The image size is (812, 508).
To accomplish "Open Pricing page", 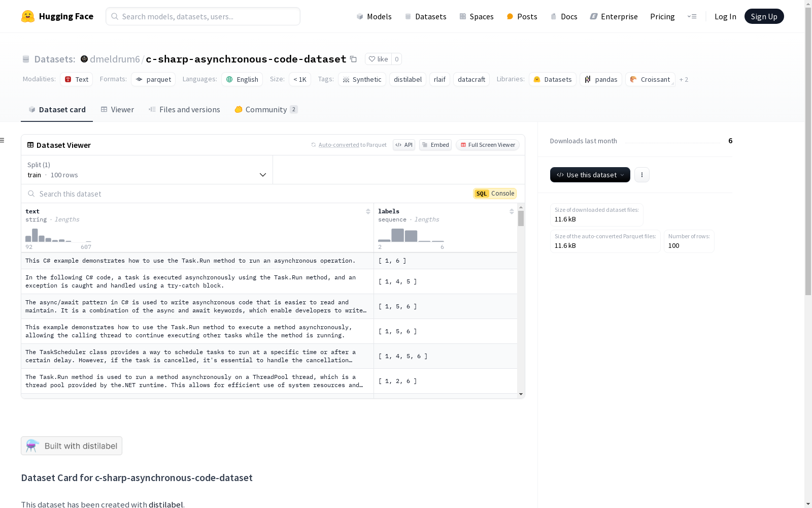I will coord(662,16).
